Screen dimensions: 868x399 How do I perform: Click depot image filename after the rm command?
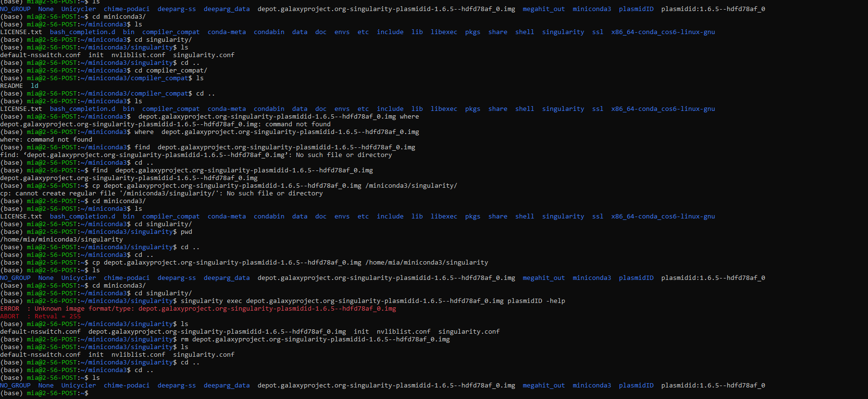321,339
